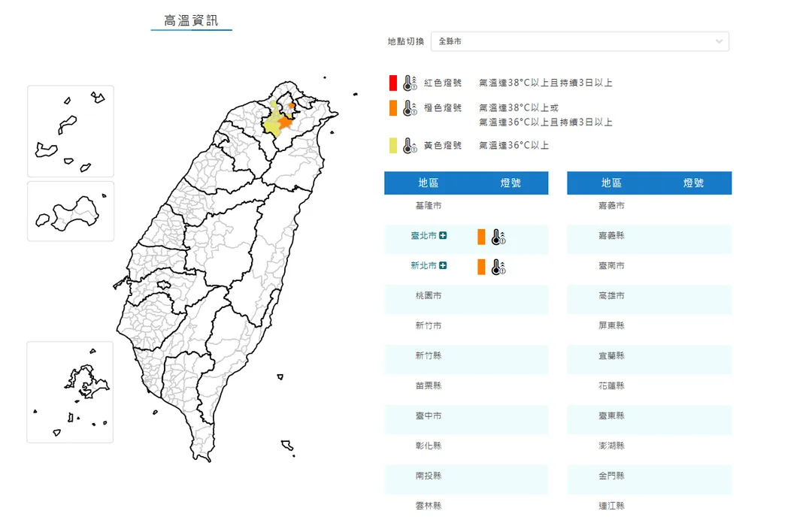Click orange signal marker in 新北市 row
The image size is (812, 532).
[x=481, y=267]
